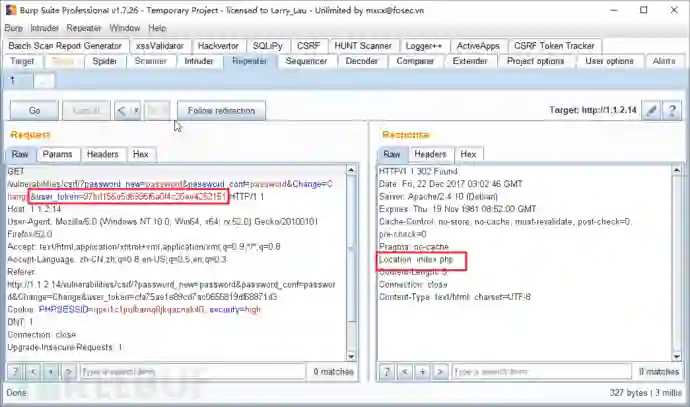Open the back history dropdown arrow

(x=136, y=110)
